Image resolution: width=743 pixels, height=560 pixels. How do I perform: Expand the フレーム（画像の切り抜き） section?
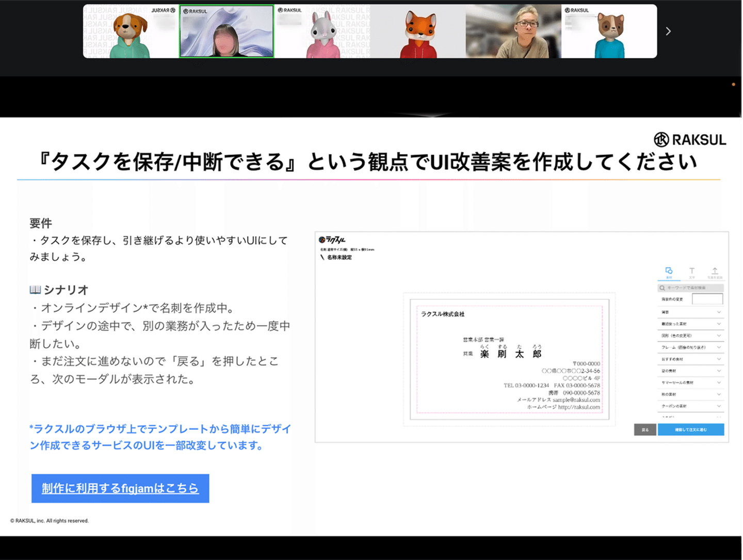[x=690, y=347]
